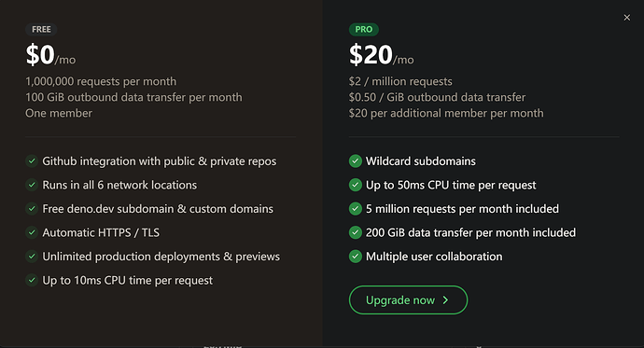Click the checkmark beside Github integration
The height and width of the screenshot is (348, 644).
coord(32,160)
